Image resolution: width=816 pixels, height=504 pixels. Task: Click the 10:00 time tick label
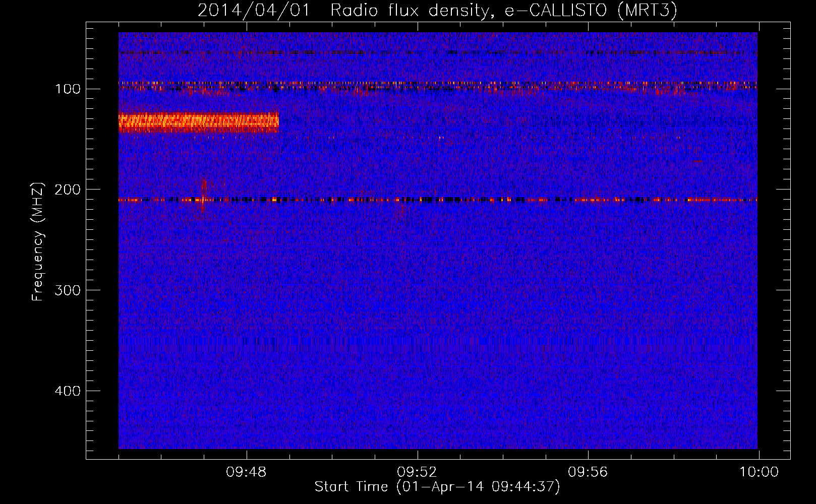(x=759, y=472)
